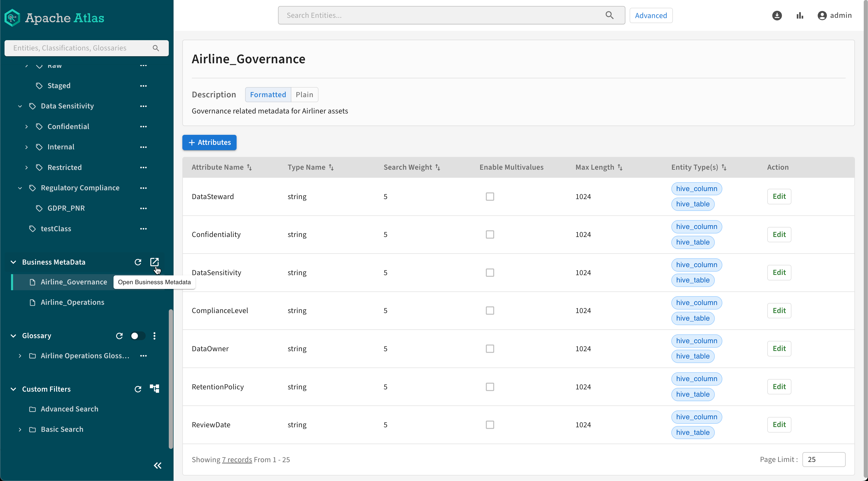Refresh the Business MetaData section
This screenshot has width=868, height=481.
click(138, 262)
